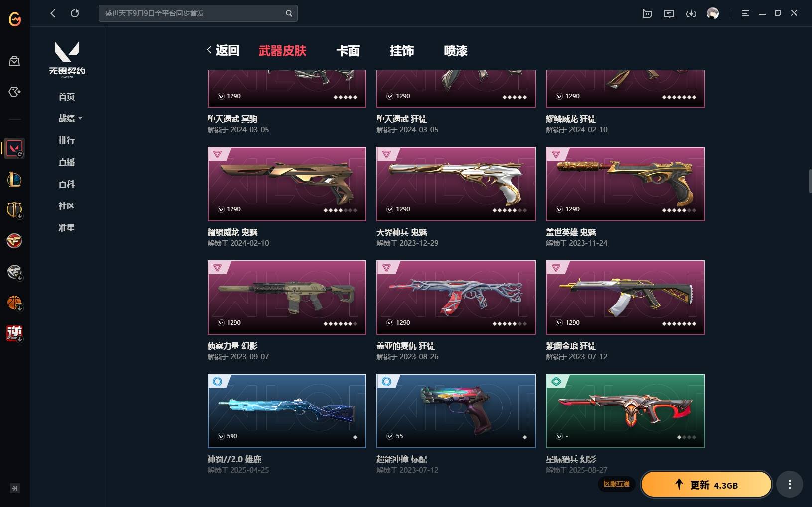The height and width of the screenshot is (507, 812).
Task: Click the 更新 4.3GB button
Action: point(706,485)
